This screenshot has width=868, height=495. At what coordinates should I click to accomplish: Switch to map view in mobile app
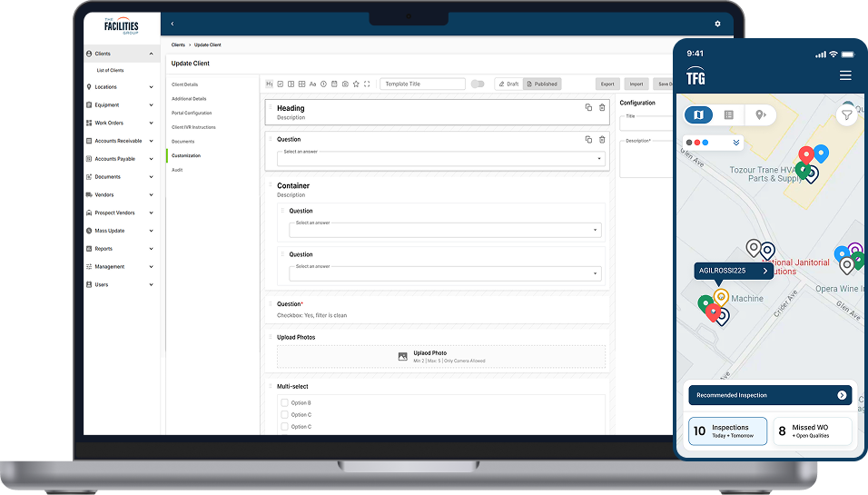pyautogui.click(x=698, y=114)
